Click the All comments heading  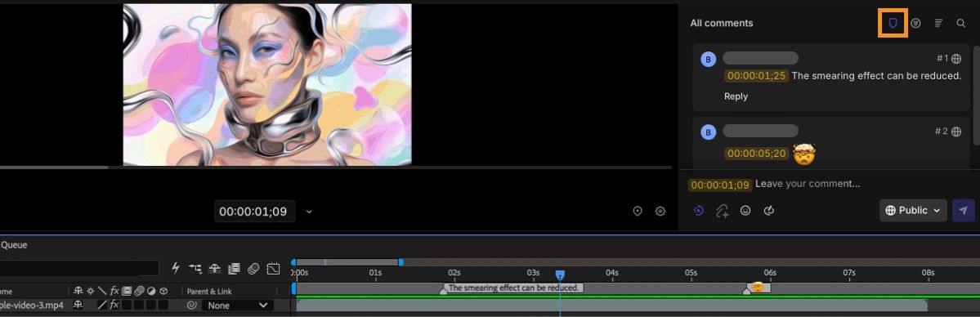tap(721, 23)
